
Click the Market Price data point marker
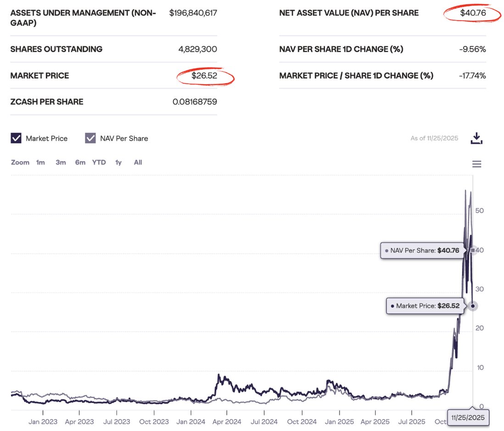(x=473, y=306)
